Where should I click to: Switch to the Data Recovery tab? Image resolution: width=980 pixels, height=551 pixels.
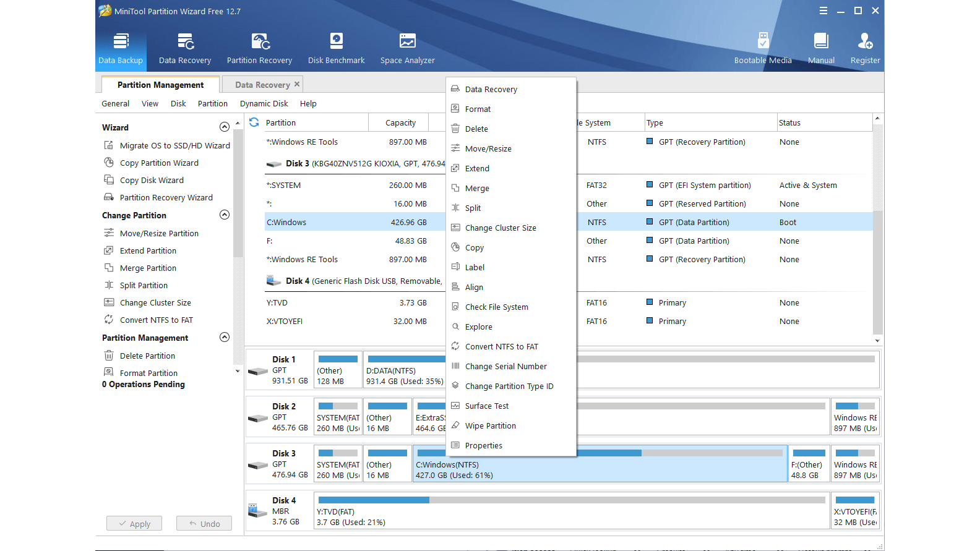pyautogui.click(x=262, y=85)
